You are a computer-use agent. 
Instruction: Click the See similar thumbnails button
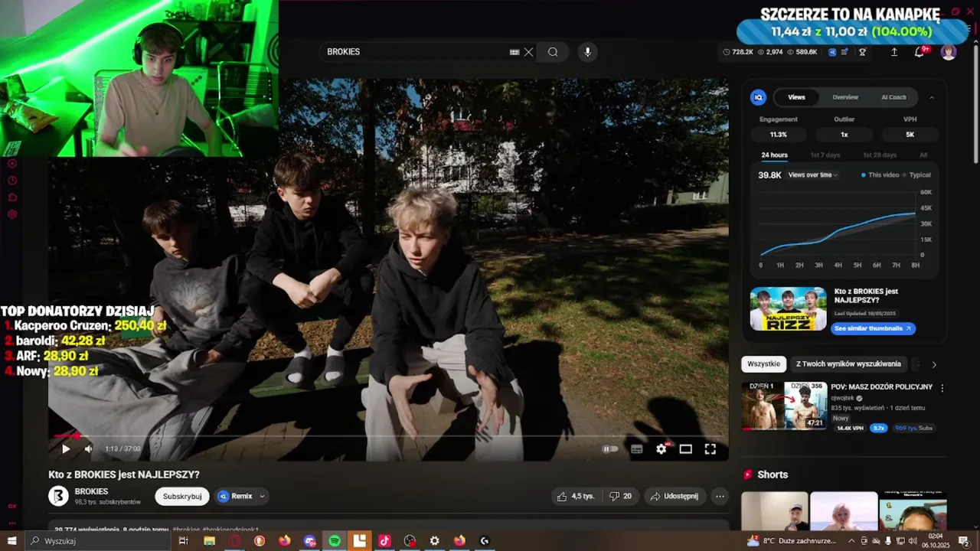click(873, 328)
